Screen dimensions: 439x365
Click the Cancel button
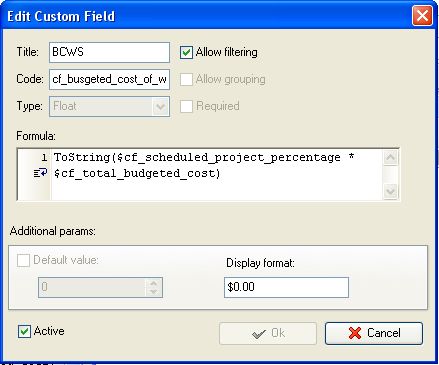[x=374, y=333]
